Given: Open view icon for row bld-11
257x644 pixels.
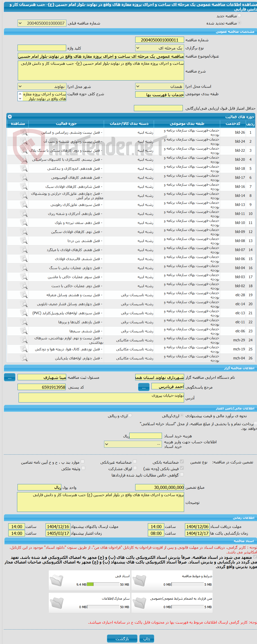Looking at the screenshot, I should (24, 214).
